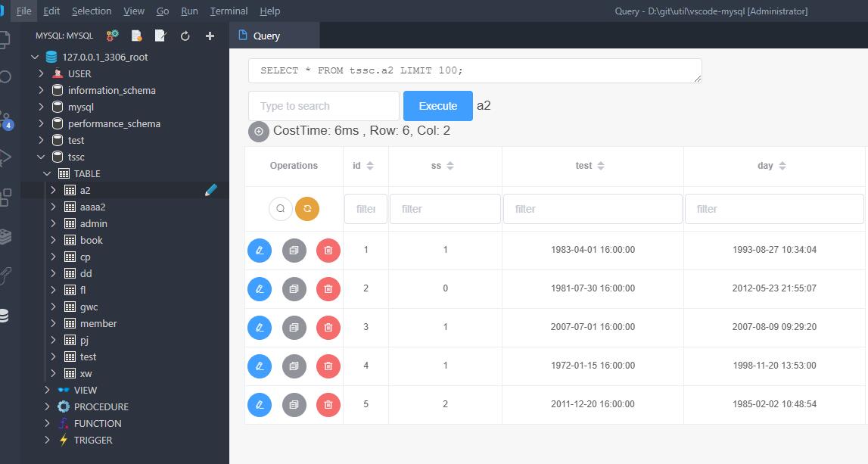Edit the row with id 5
868x464 pixels.
click(260, 405)
